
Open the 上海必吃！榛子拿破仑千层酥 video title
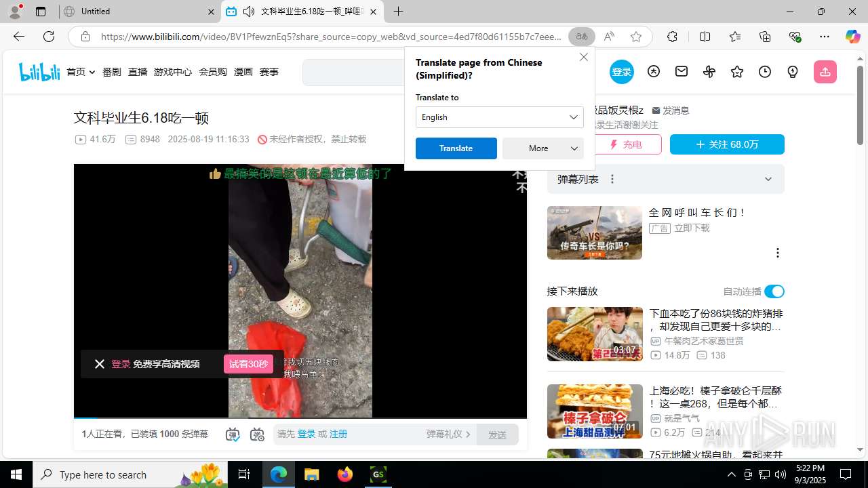pyautogui.click(x=715, y=397)
